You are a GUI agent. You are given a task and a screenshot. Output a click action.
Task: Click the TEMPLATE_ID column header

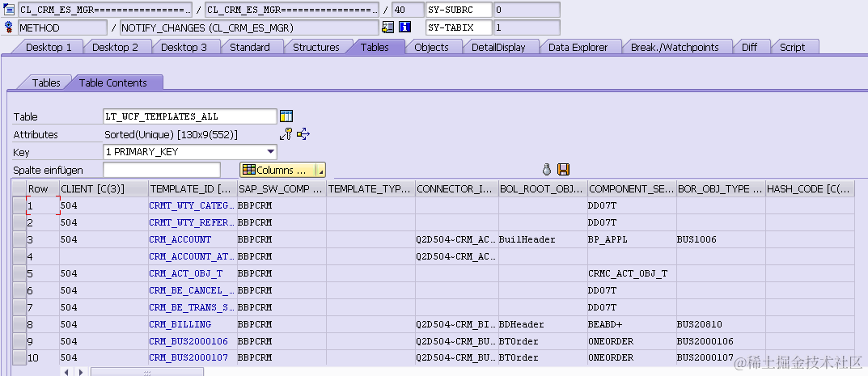(x=193, y=188)
